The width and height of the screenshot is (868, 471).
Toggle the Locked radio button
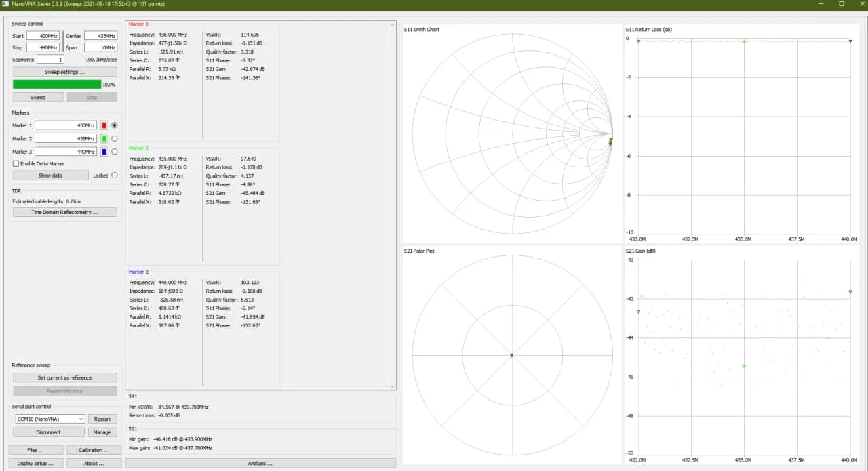pyautogui.click(x=115, y=176)
